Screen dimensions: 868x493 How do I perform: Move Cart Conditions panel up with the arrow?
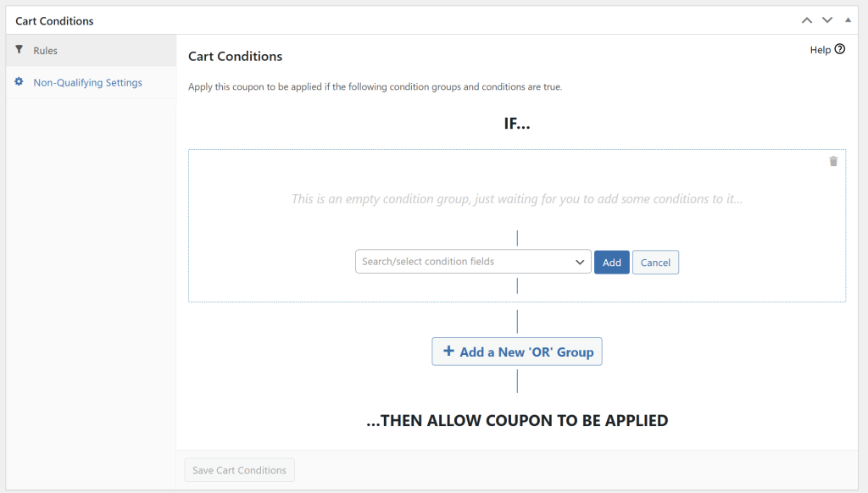click(x=806, y=19)
